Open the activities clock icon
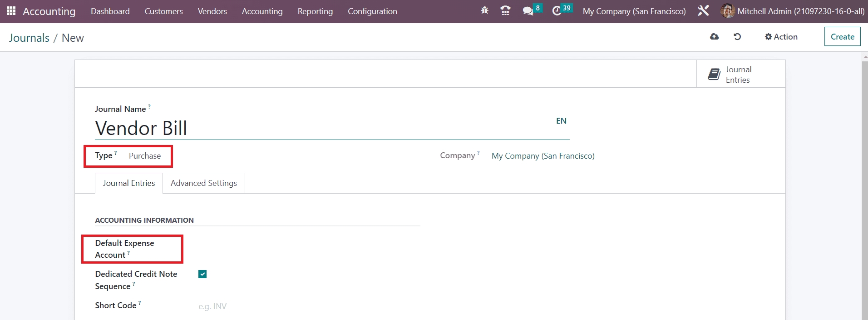Viewport: 868px width, 320px height. [557, 11]
